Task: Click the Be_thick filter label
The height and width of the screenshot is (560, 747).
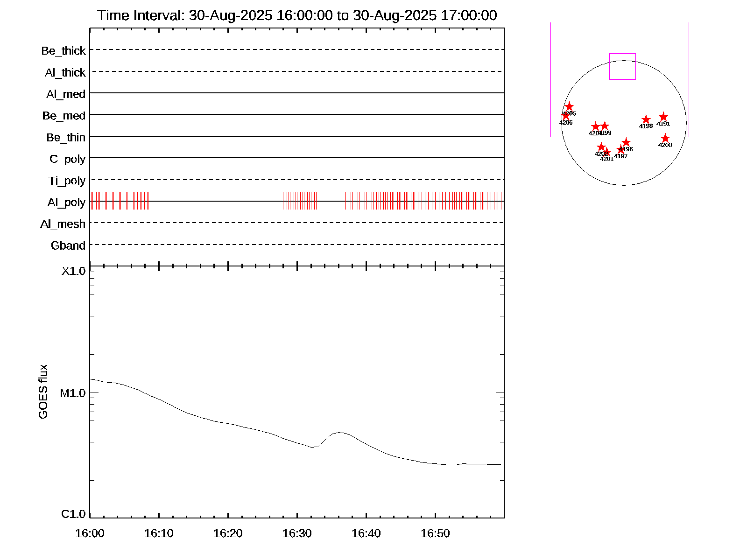Action: tap(63, 50)
